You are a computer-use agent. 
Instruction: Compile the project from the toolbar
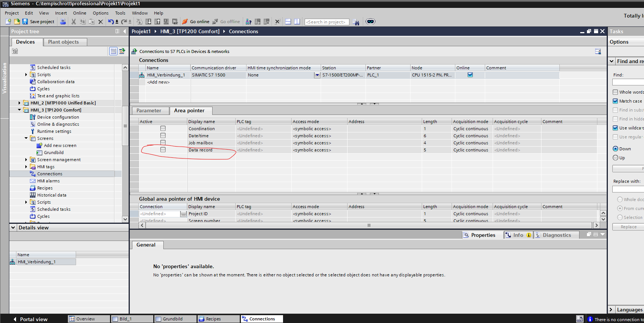point(139,22)
